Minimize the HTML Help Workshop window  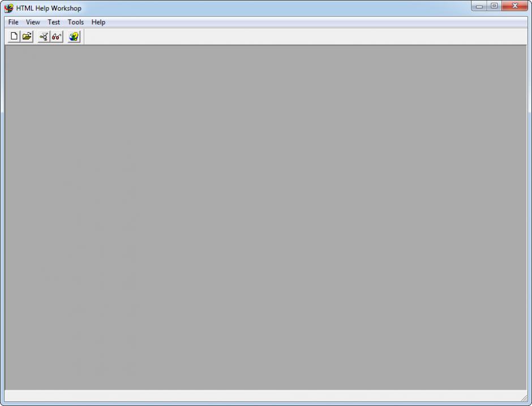coord(479,6)
